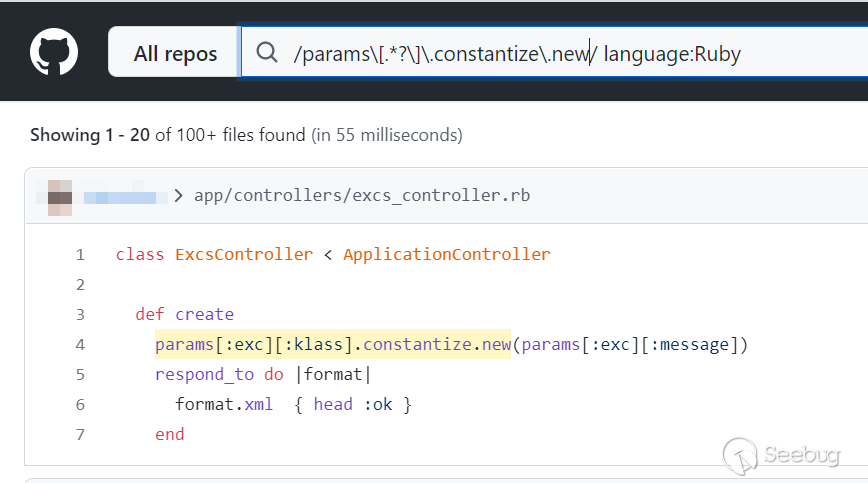Jump to line number 3
The width and height of the screenshot is (868, 483).
click(80, 315)
